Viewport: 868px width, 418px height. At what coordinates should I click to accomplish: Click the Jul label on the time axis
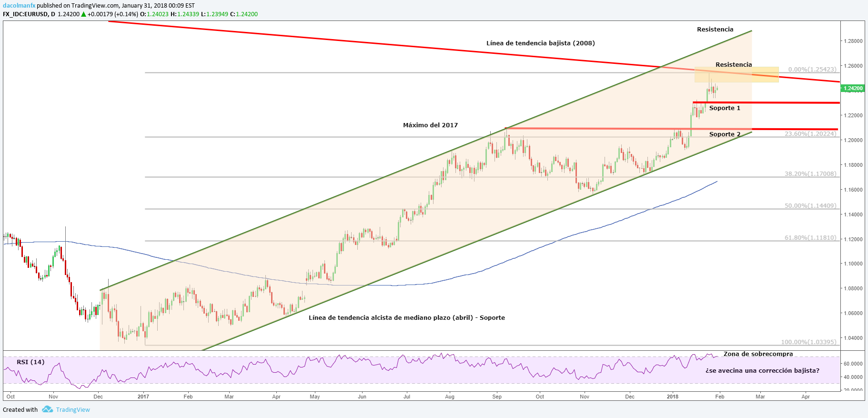(x=407, y=397)
